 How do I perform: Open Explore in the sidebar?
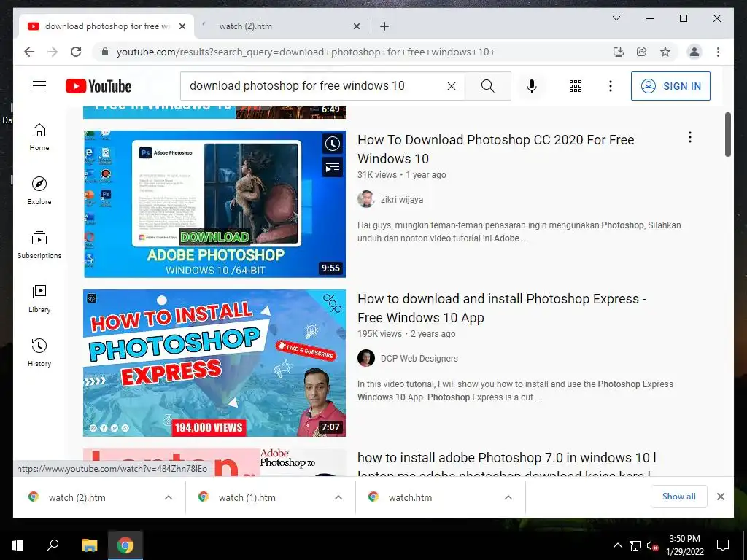click(39, 191)
